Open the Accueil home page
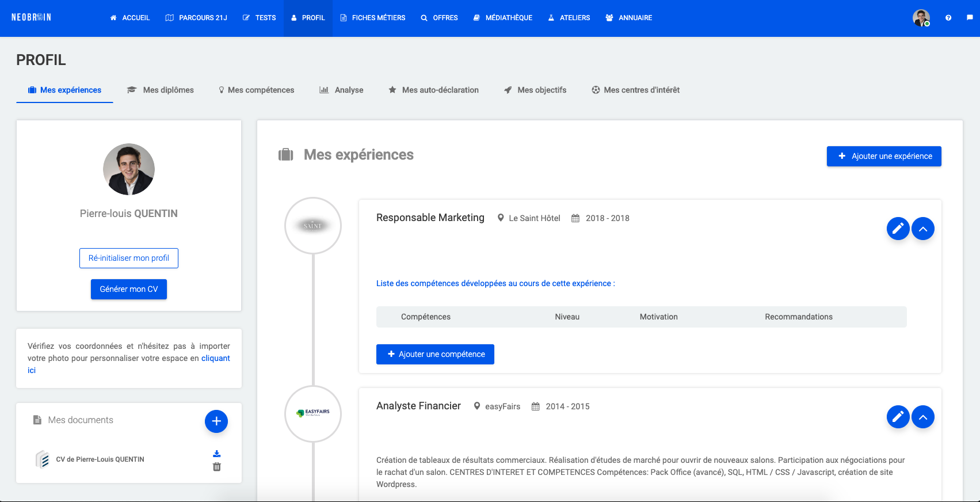Viewport: 980px width, 502px height. [x=130, y=18]
